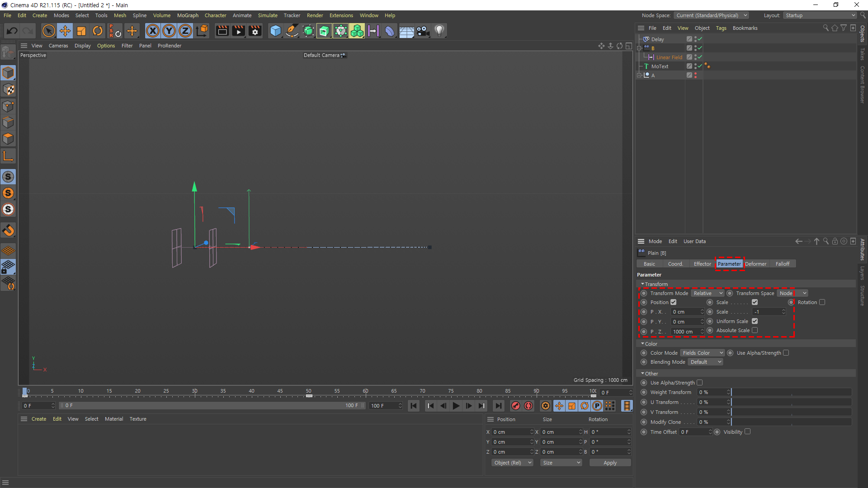Select the MoText object in list
This screenshot has height=488, width=868.
click(x=660, y=66)
